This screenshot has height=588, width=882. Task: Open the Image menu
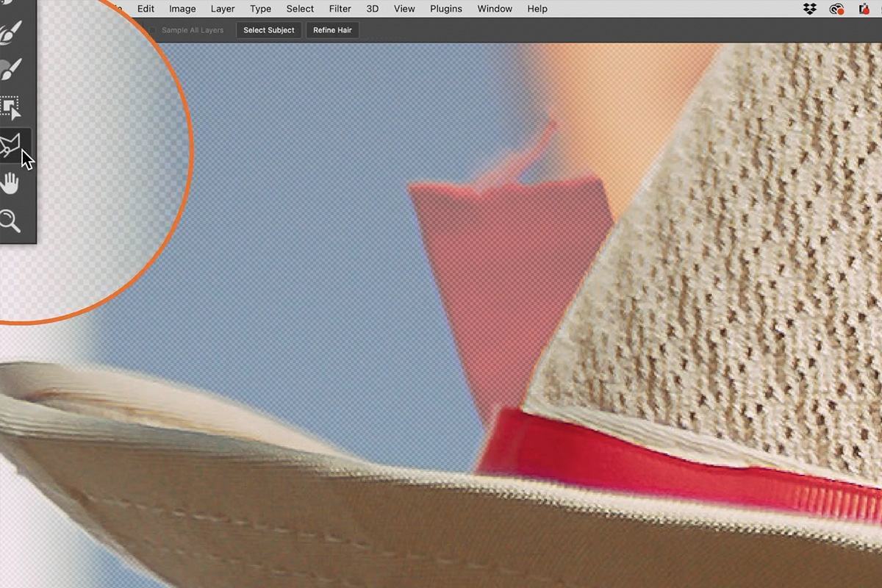point(182,9)
